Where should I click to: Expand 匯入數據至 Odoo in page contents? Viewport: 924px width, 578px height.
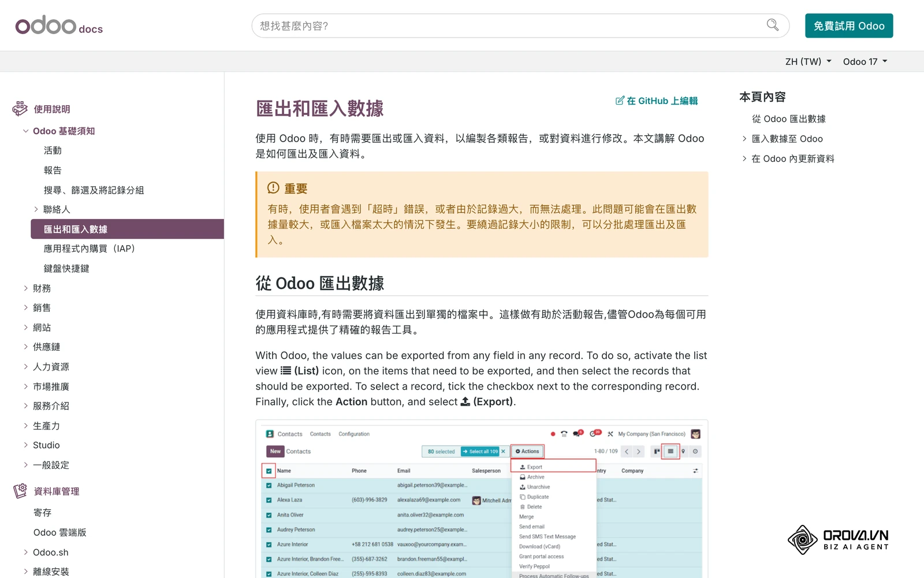coord(744,139)
